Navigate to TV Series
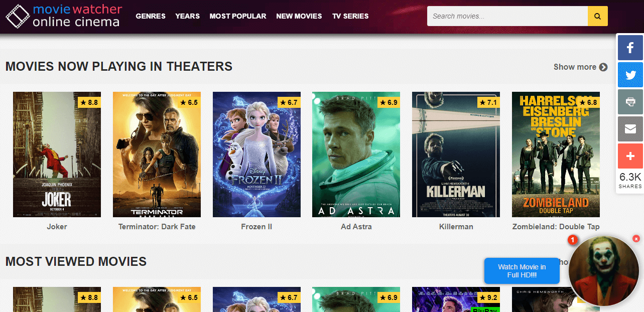The width and height of the screenshot is (644, 312). [350, 16]
